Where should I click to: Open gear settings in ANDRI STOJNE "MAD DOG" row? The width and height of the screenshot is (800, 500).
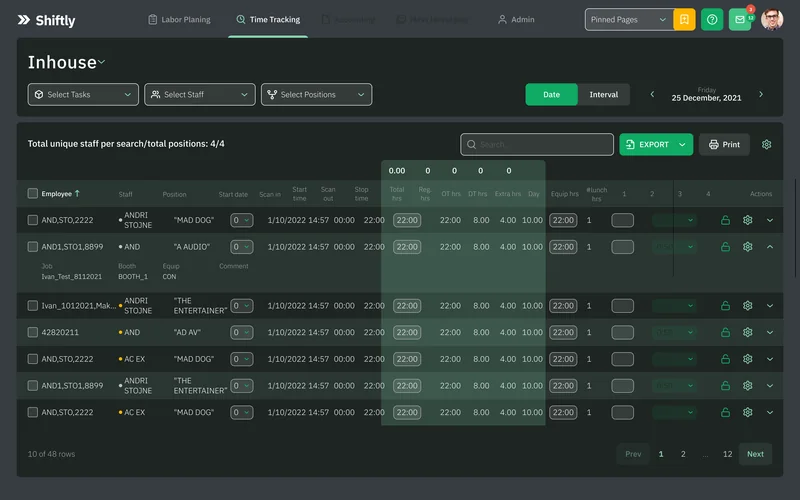click(747, 220)
